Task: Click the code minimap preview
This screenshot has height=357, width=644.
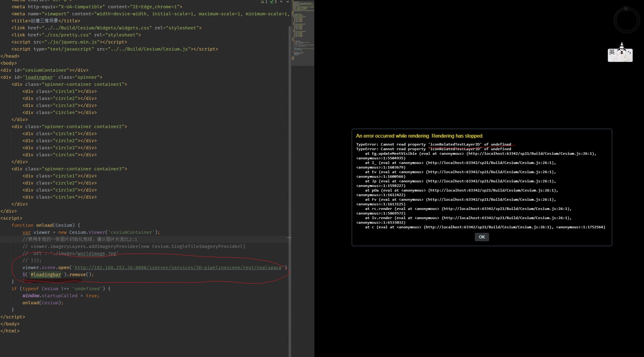Action: pyautogui.click(x=303, y=33)
